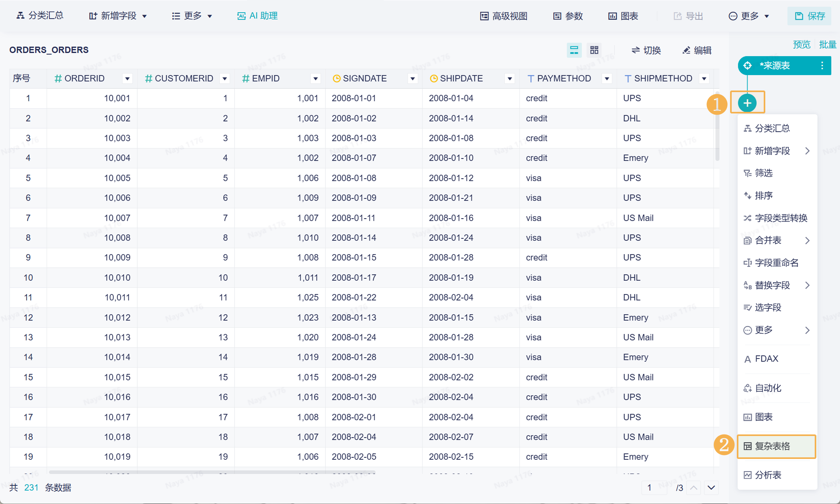Image resolution: width=840 pixels, height=504 pixels.
Task: Click the 保存 save button
Action: point(810,16)
